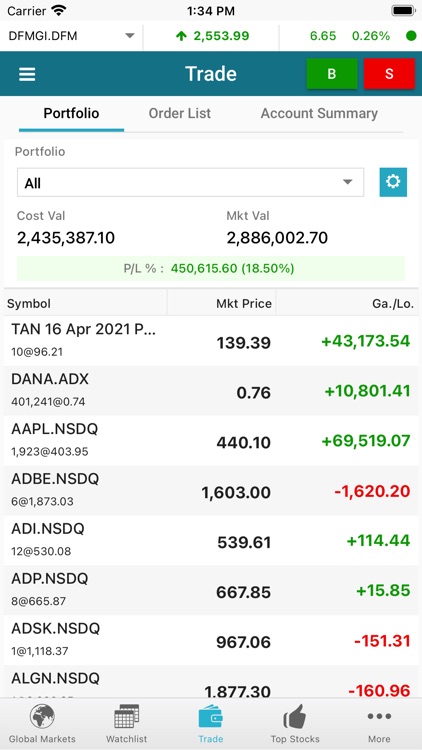Tap the P/L % 450,615.60 banner

[x=211, y=268]
